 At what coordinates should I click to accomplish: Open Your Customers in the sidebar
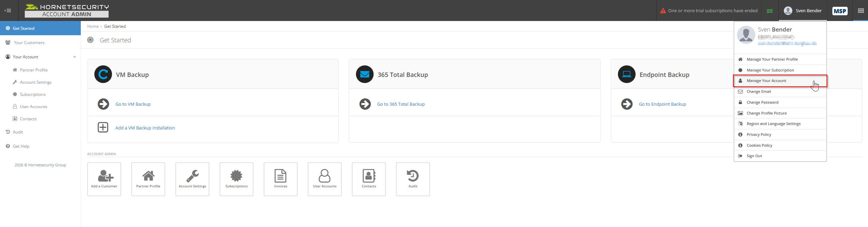click(x=29, y=43)
